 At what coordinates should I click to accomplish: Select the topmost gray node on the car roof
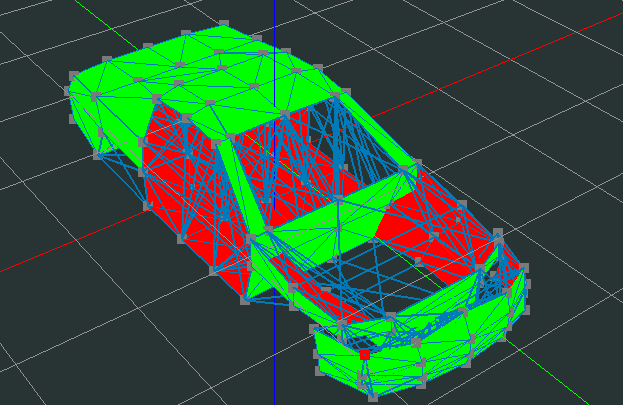coord(224,24)
